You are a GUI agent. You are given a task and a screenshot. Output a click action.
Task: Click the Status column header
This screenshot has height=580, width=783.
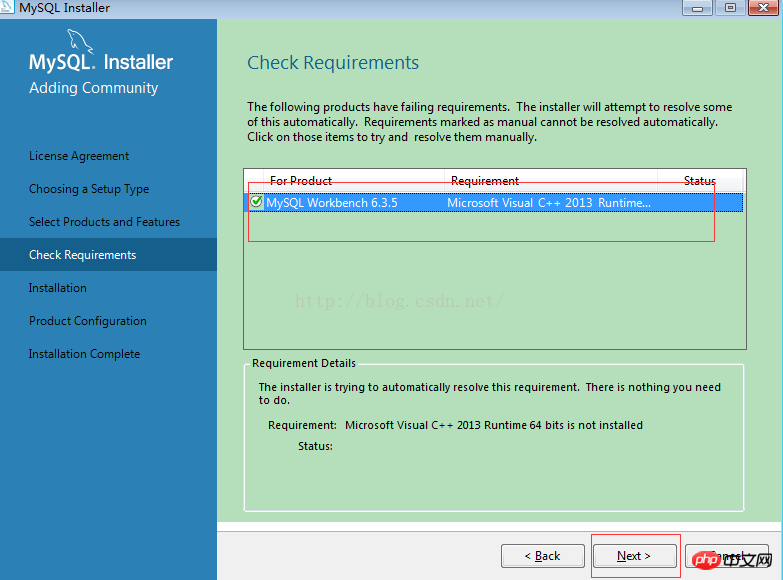700,181
